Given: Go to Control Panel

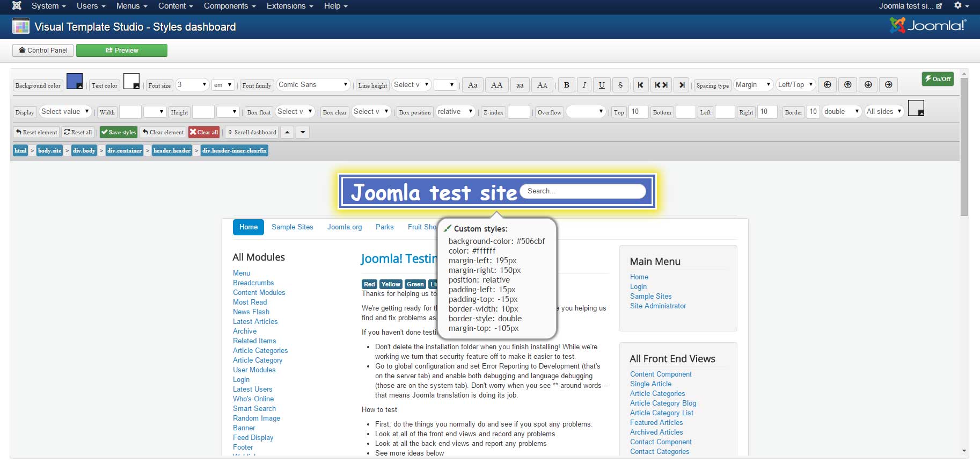Looking at the screenshot, I should (43, 50).
